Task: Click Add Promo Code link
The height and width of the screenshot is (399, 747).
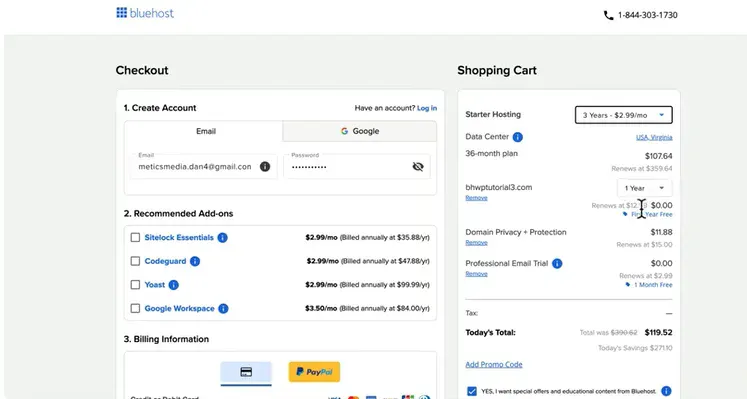Action: (x=494, y=365)
